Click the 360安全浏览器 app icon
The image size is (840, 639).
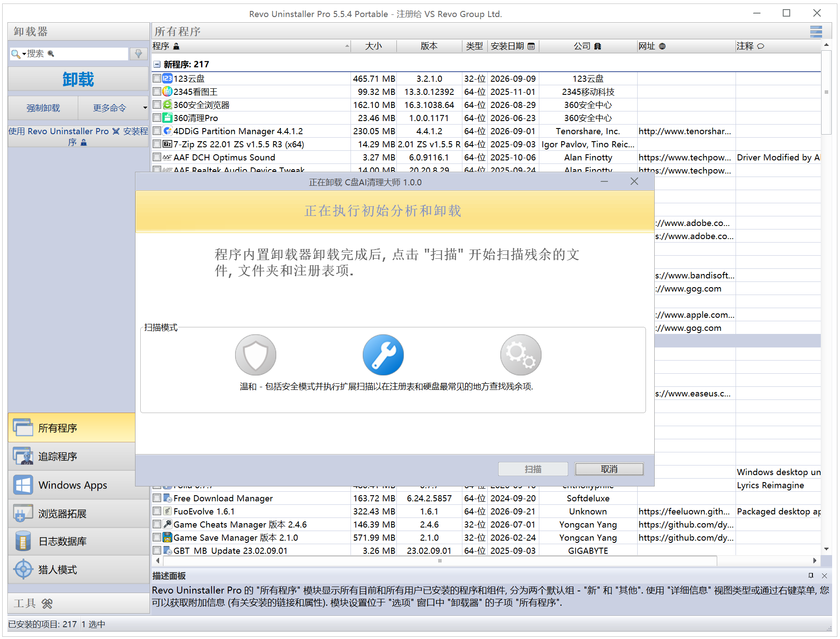tap(167, 105)
